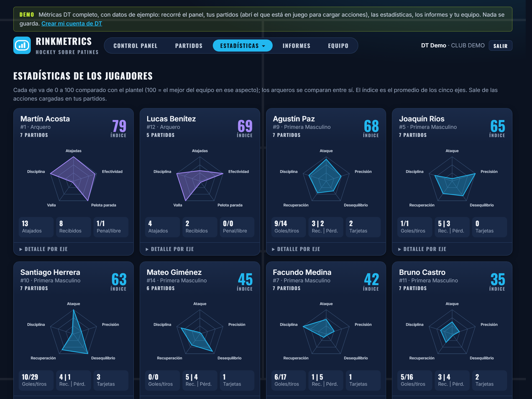This screenshot has width=532, height=399.
Task: Click the DT Demo user label
Action: point(434,45)
